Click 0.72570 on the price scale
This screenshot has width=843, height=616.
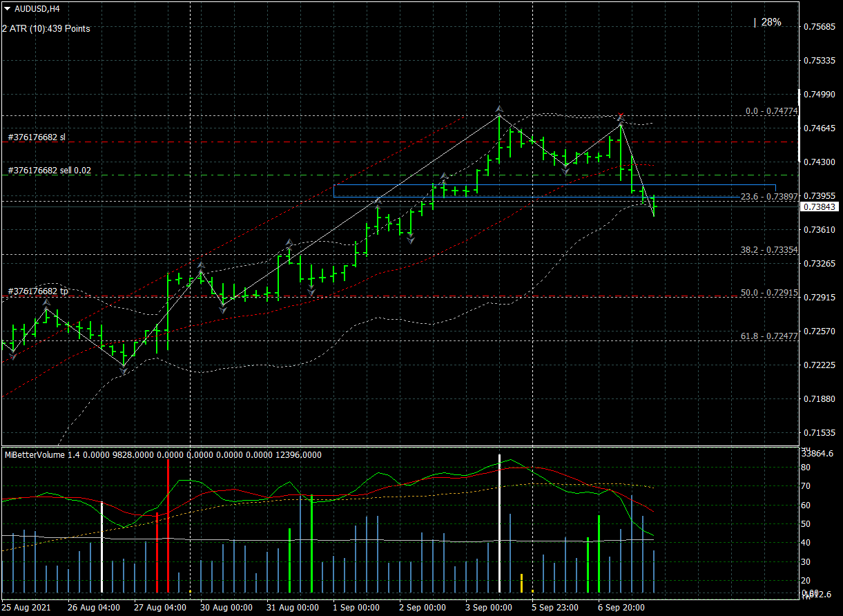pyautogui.click(x=820, y=331)
